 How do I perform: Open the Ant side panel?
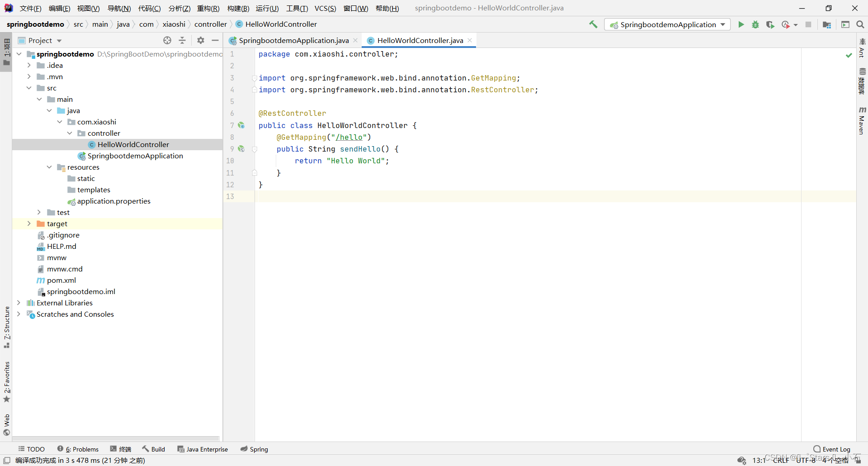pos(862,48)
